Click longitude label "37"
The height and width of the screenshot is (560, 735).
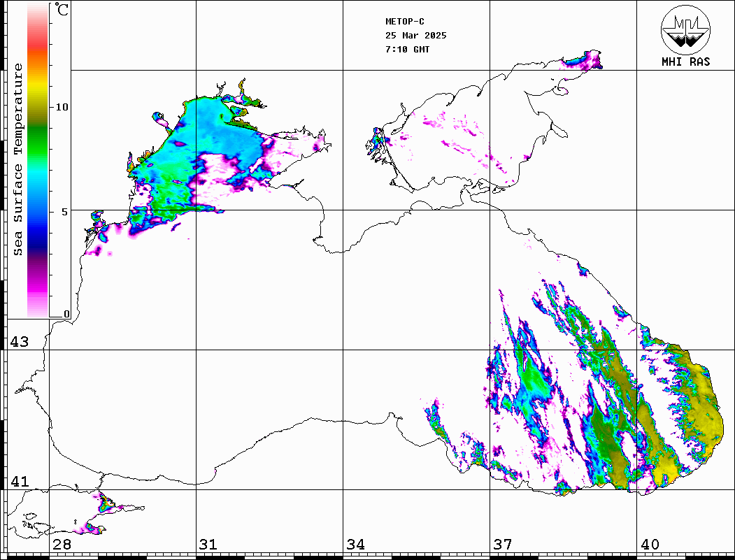(x=503, y=544)
